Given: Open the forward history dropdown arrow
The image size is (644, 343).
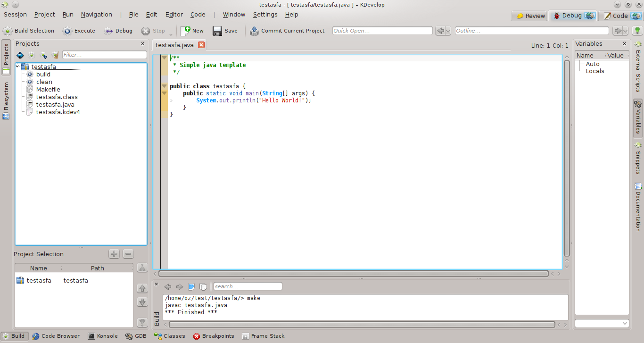Looking at the screenshot, I should click(626, 31).
